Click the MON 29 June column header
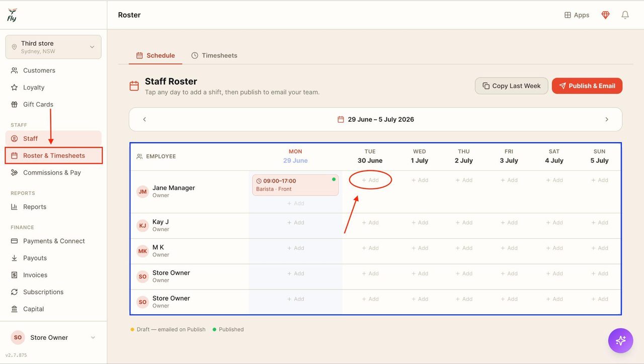644x364 pixels. (x=295, y=156)
